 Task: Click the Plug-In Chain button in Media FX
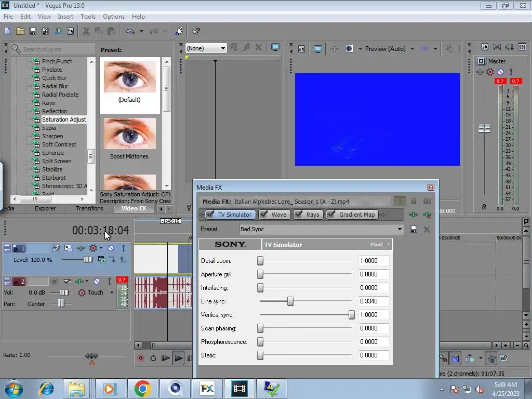tap(413, 215)
